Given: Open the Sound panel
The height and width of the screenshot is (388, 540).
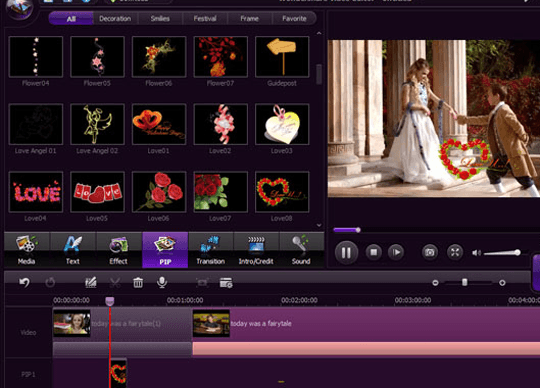Looking at the screenshot, I should click(x=301, y=250).
